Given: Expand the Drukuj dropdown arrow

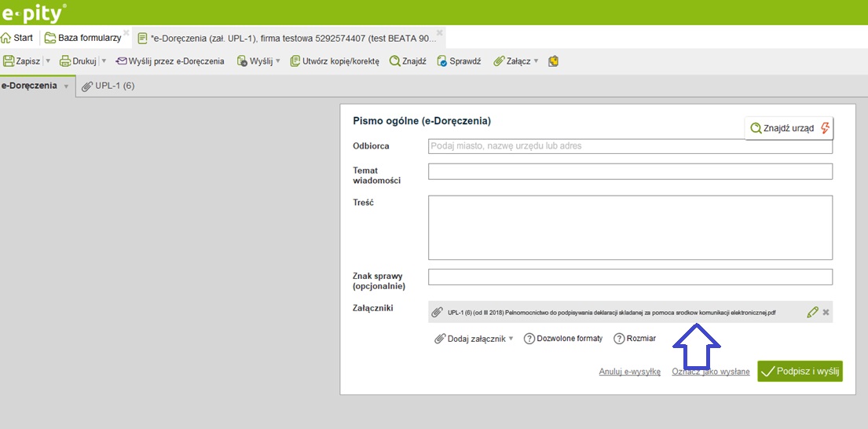Looking at the screenshot, I should coord(104,61).
